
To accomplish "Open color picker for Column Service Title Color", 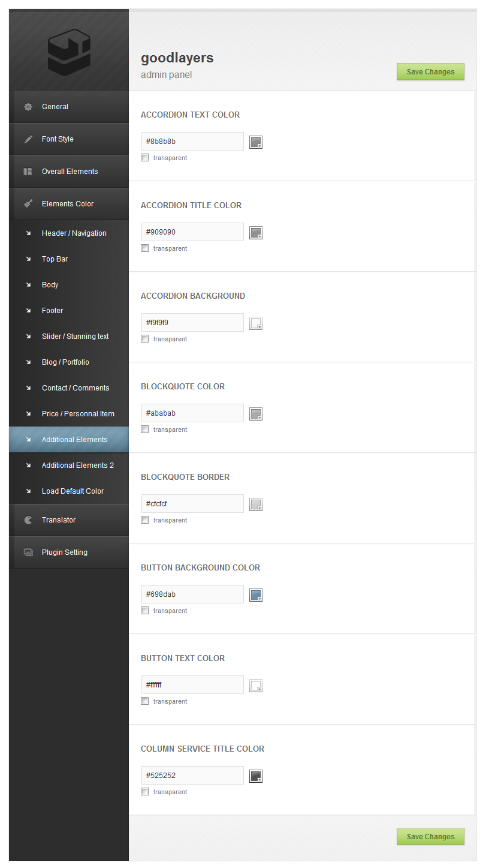I will [256, 776].
